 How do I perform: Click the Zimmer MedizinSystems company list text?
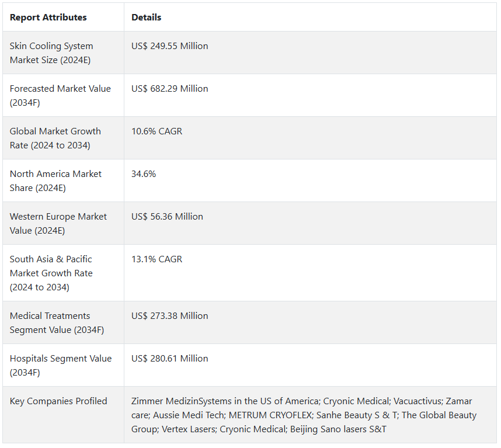(304, 415)
